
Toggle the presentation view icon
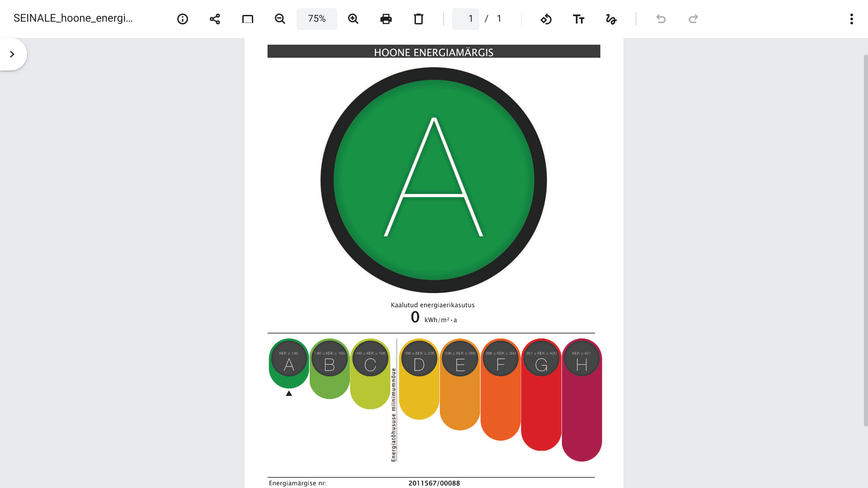coord(248,19)
